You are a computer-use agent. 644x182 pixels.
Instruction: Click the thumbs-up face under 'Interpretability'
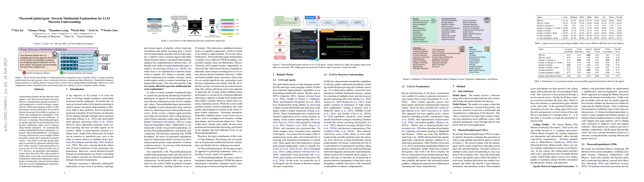105,67
